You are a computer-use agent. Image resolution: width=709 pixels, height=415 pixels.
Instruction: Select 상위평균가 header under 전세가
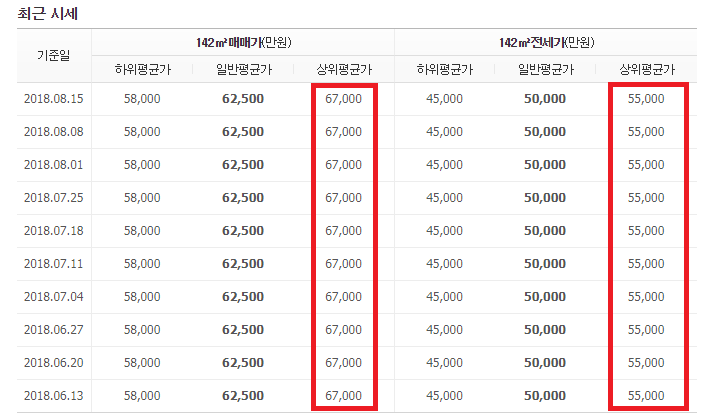point(647,70)
